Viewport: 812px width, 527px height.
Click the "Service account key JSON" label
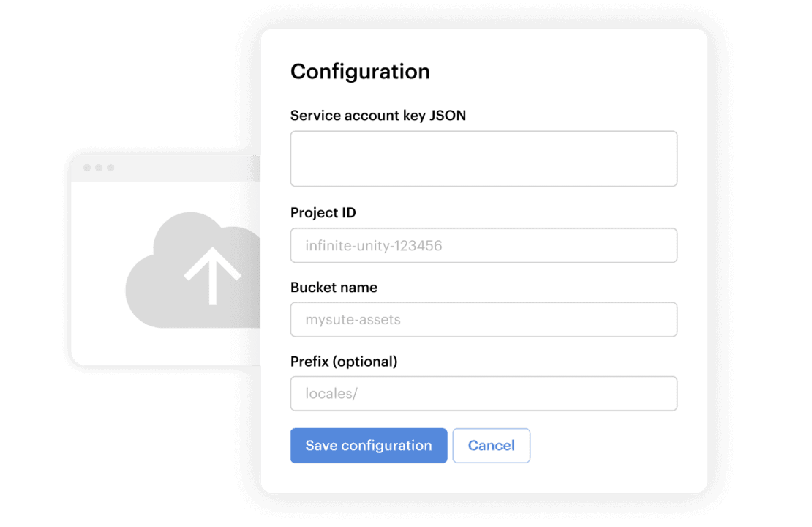[377, 116]
